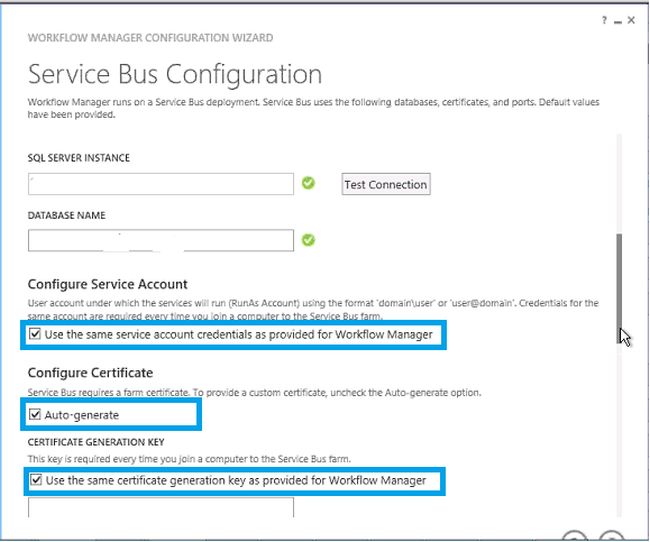Click the green check beside Database Name
The height and width of the screenshot is (542, 650).
(x=308, y=240)
